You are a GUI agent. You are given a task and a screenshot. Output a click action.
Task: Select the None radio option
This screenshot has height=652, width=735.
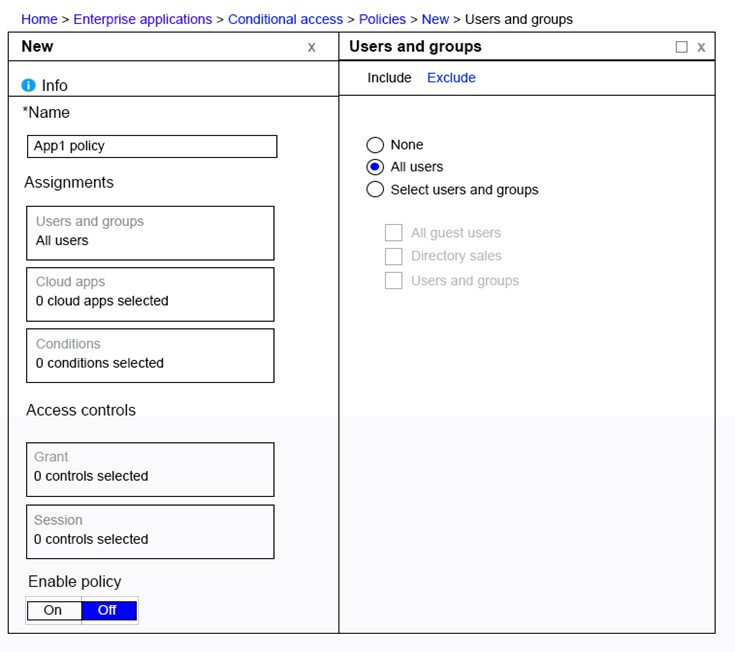[375, 145]
